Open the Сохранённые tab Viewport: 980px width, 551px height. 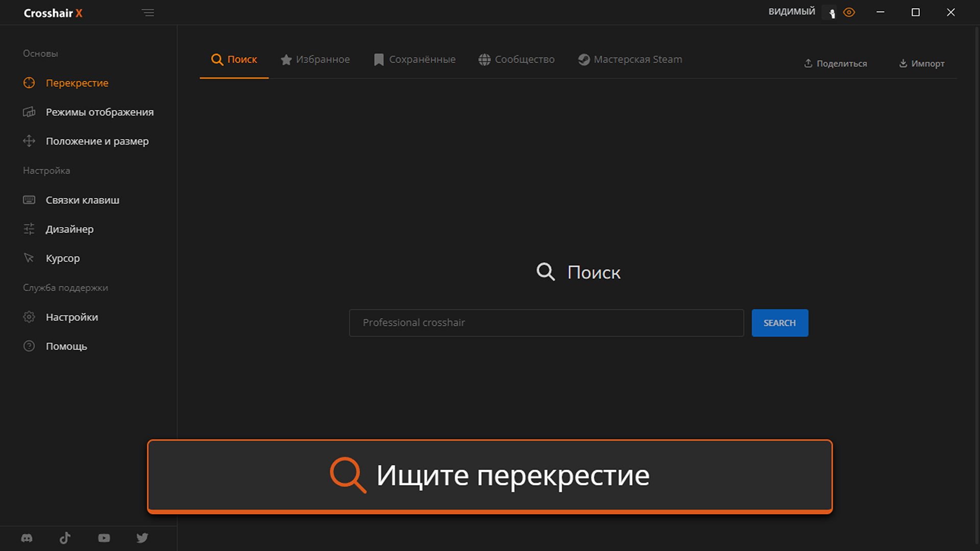coord(414,60)
